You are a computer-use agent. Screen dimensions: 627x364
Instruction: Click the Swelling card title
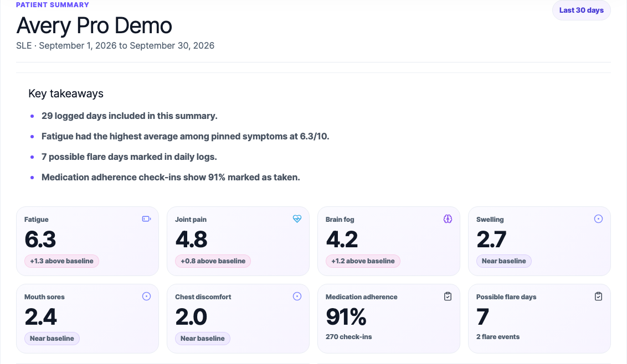[x=490, y=220]
